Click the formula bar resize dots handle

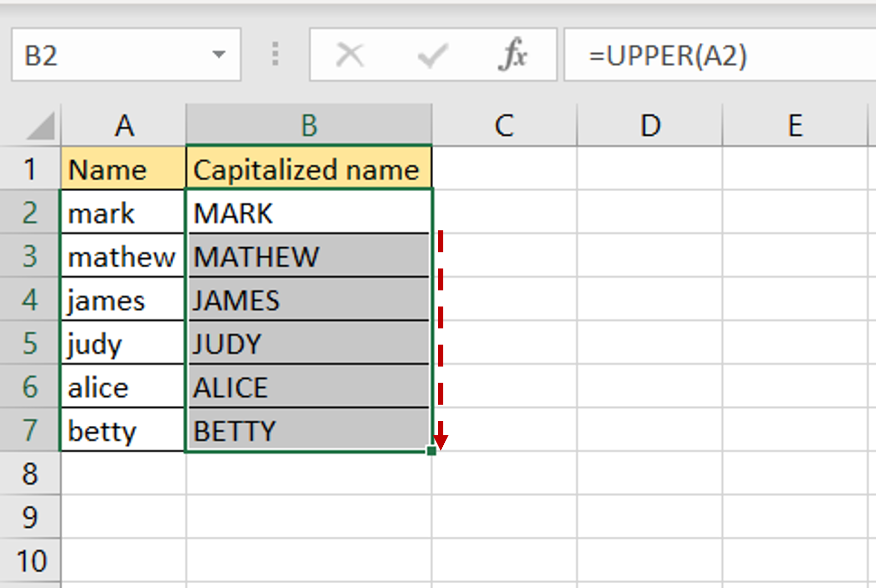(x=275, y=54)
